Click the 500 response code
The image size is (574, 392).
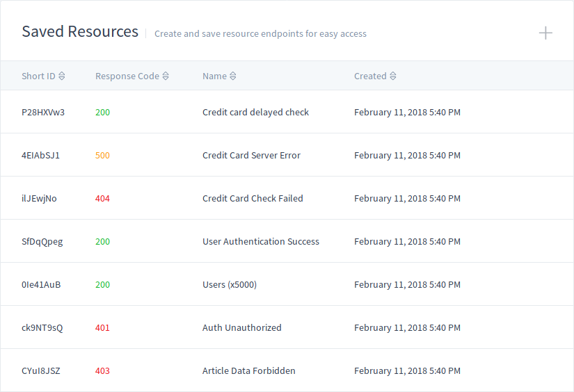tap(102, 156)
